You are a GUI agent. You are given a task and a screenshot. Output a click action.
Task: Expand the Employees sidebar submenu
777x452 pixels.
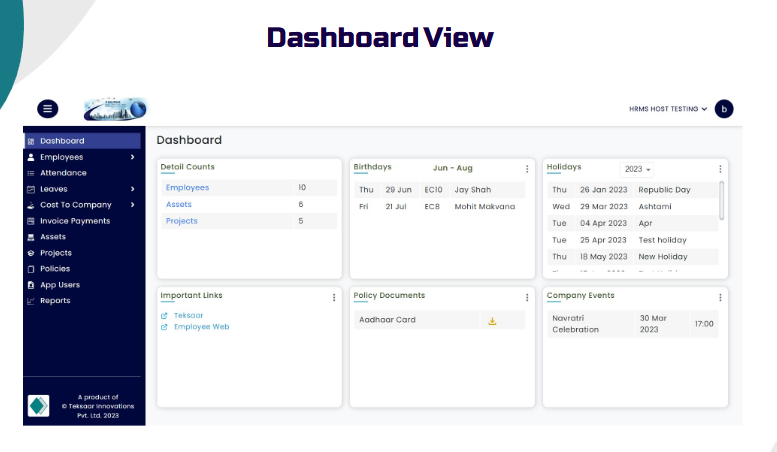132,157
